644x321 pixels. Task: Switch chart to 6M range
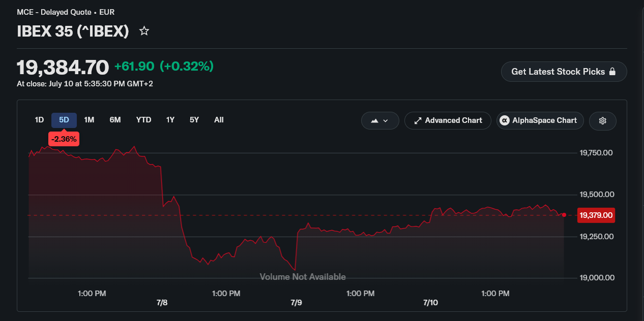115,120
